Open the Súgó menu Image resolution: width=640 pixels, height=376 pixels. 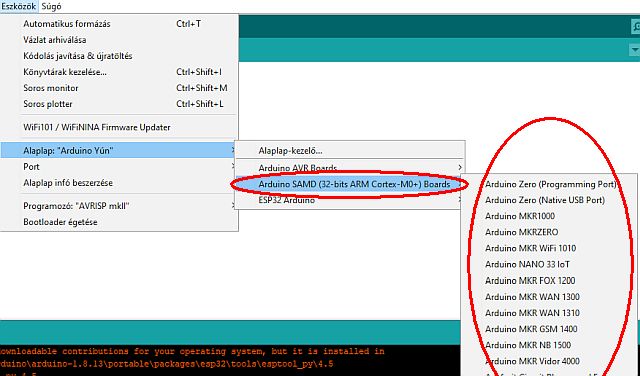pyautogui.click(x=51, y=6)
